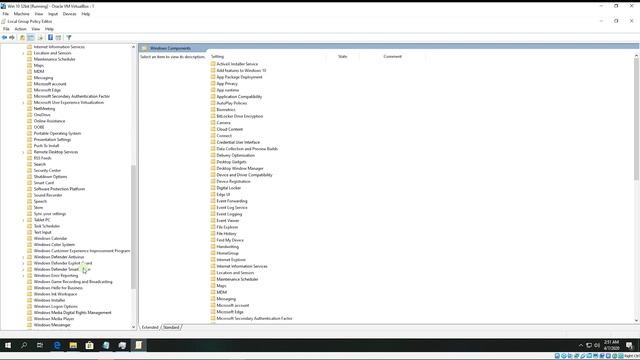Click the folder icon next to Event Viewer

coord(213,220)
